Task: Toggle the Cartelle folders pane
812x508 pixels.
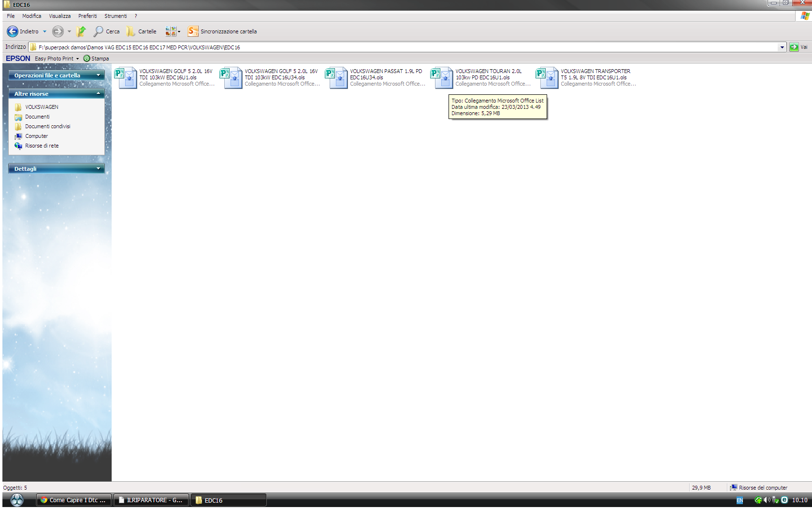Action: (x=142, y=31)
